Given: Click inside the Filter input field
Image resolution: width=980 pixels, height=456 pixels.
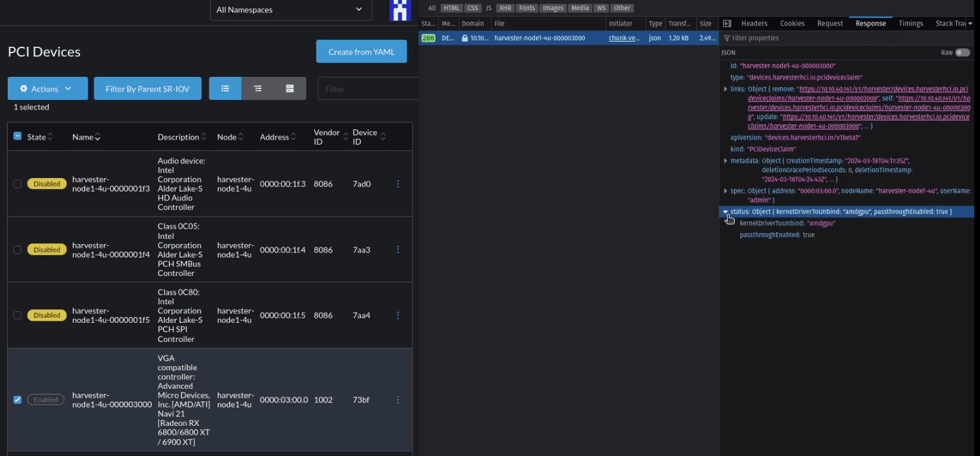Looking at the screenshot, I should (368, 88).
